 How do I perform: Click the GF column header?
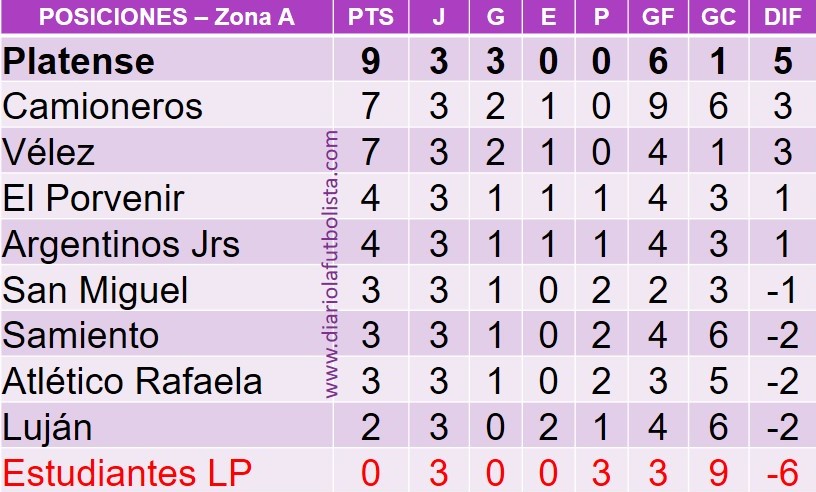pos(658,17)
